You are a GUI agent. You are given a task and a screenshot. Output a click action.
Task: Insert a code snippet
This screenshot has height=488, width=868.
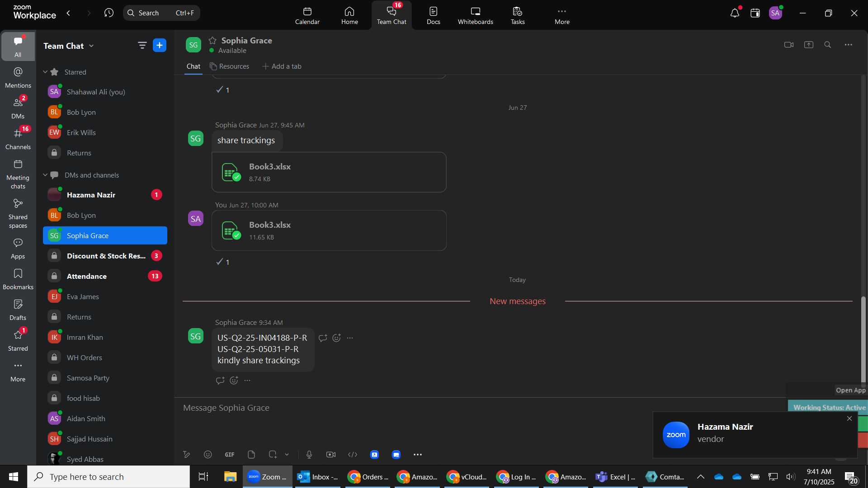coord(353,455)
